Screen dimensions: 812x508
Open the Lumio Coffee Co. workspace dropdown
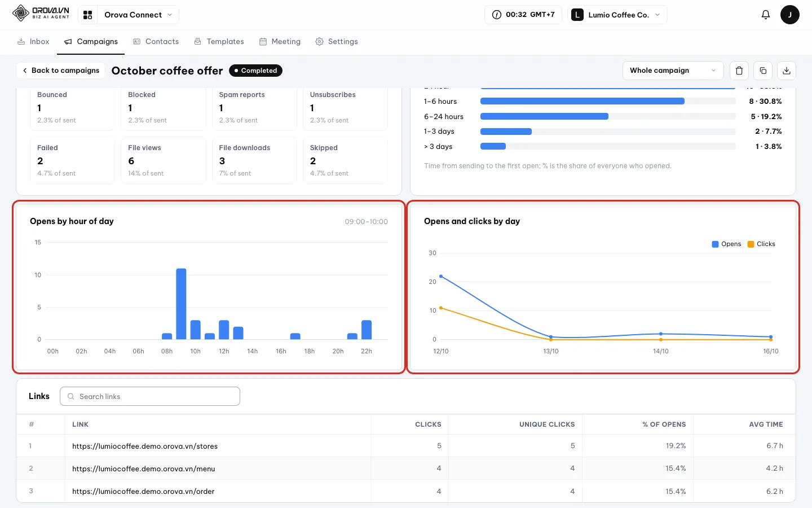click(x=617, y=15)
